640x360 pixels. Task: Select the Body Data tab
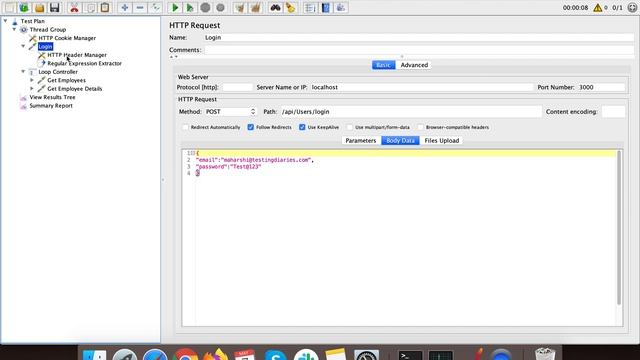(400, 140)
